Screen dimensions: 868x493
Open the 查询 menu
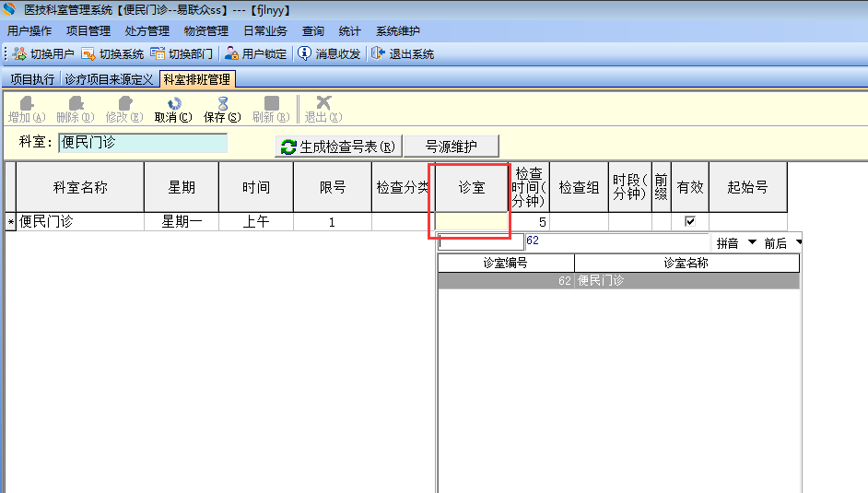click(x=313, y=31)
